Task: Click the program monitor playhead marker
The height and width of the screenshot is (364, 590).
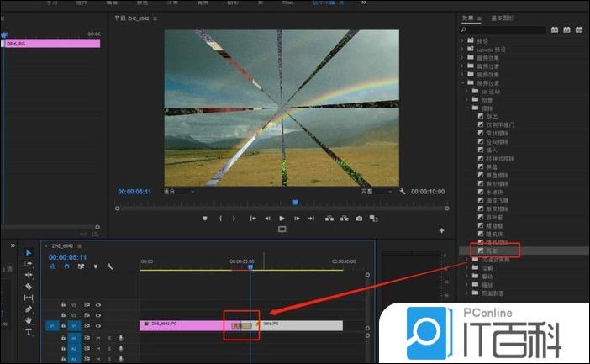Action: pyautogui.click(x=295, y=202)
